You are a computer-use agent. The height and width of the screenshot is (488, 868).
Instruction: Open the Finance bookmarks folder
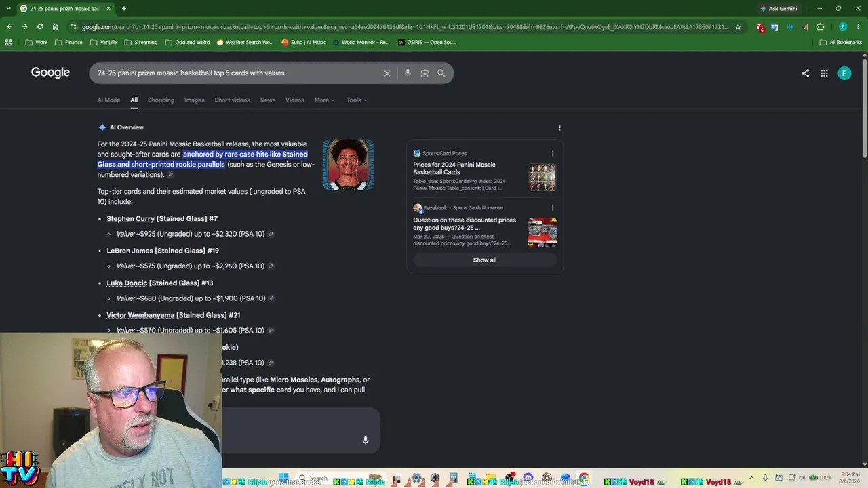pyautogui.click(x=68, y=42)
